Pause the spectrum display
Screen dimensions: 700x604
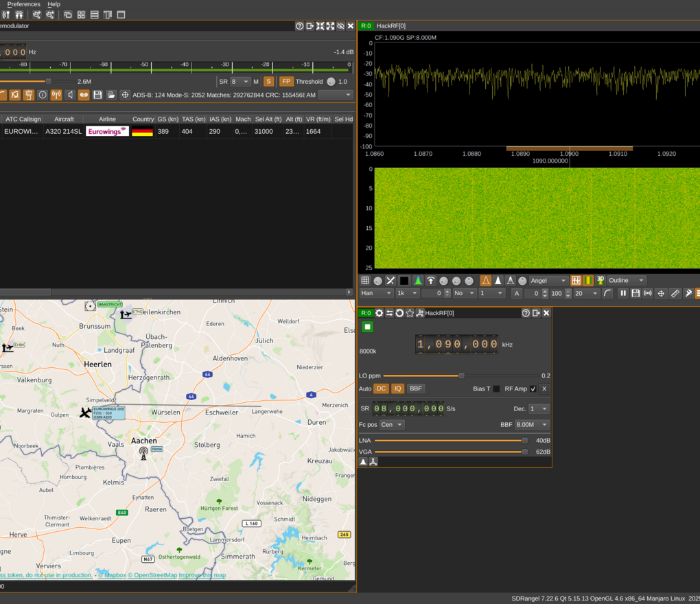622,293
